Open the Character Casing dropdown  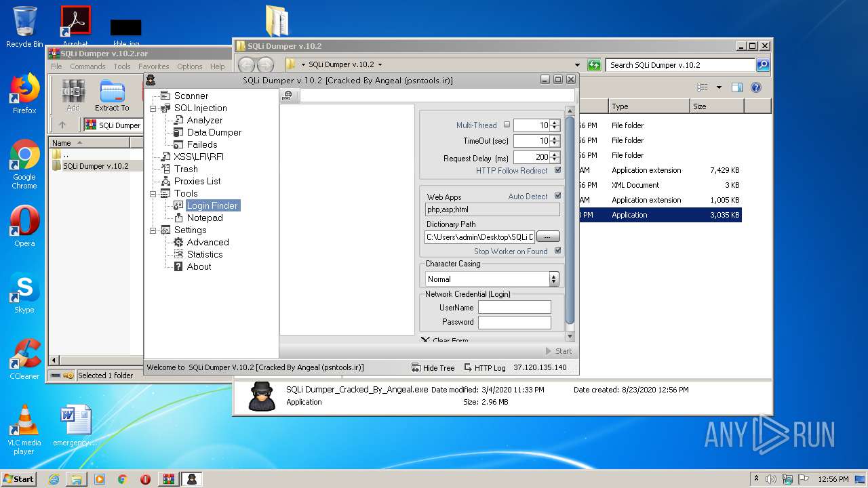554,279
